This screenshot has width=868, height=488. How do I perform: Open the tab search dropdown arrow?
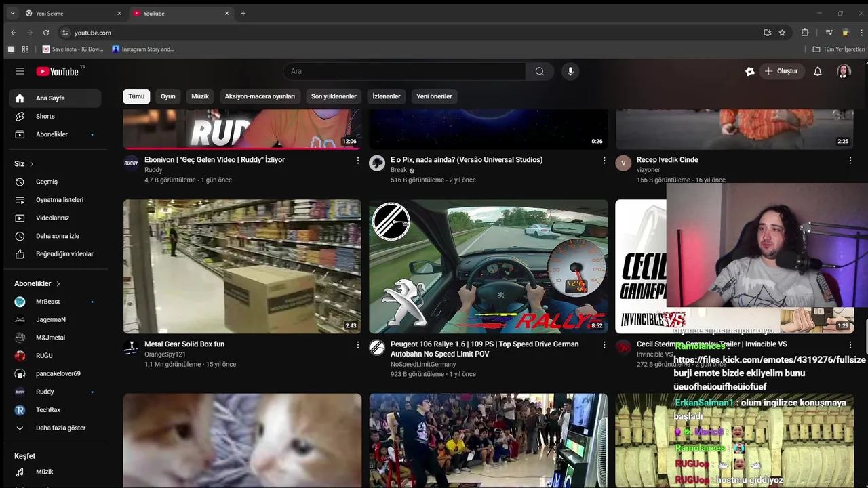(12, 13)
